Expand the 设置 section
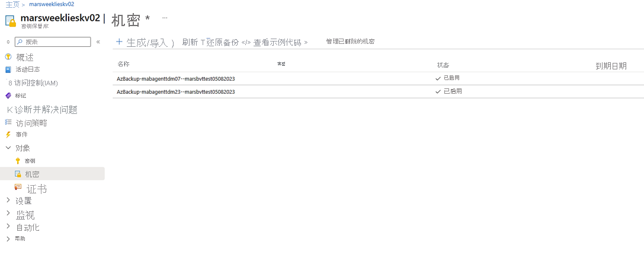This screenshot has height=267, width=644. pos(8,201)
